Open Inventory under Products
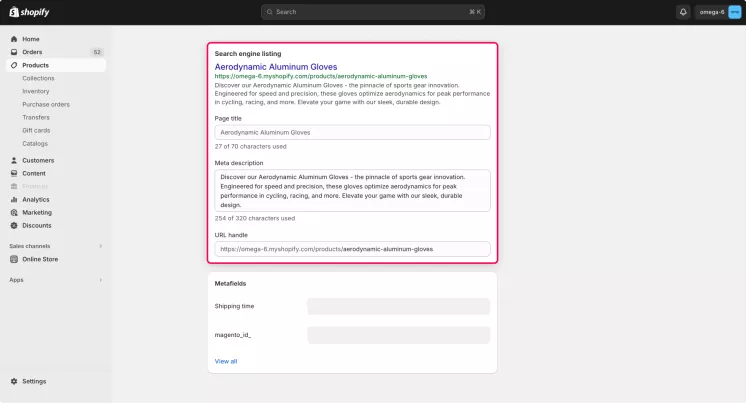 click(x=36, y=91)
